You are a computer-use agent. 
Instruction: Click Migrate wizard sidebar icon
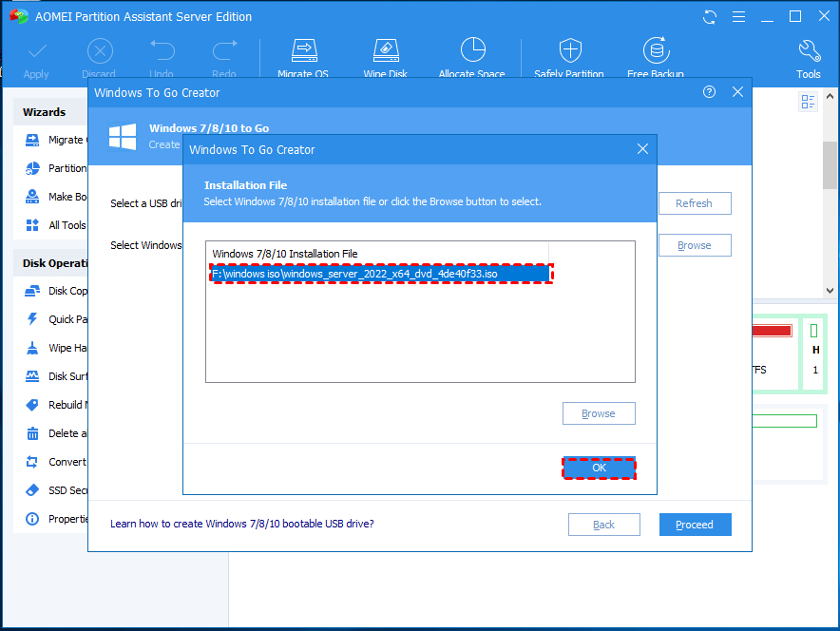[x=32, y=140]
